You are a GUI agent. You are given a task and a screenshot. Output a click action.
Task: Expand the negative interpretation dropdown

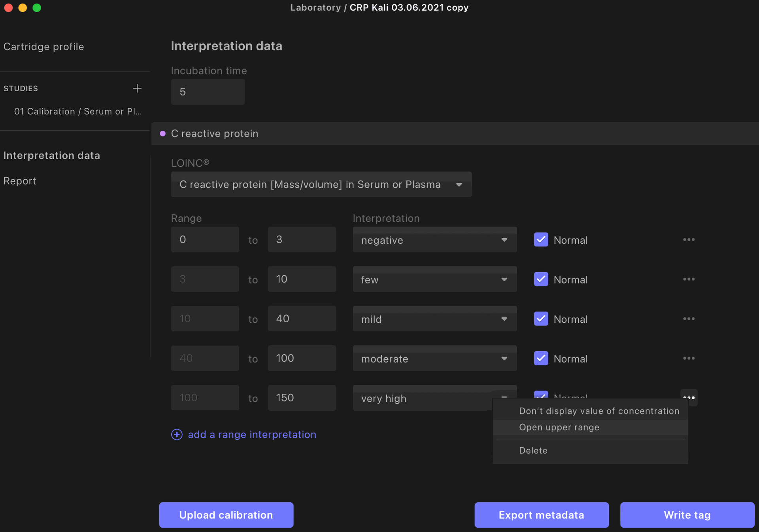434,240
